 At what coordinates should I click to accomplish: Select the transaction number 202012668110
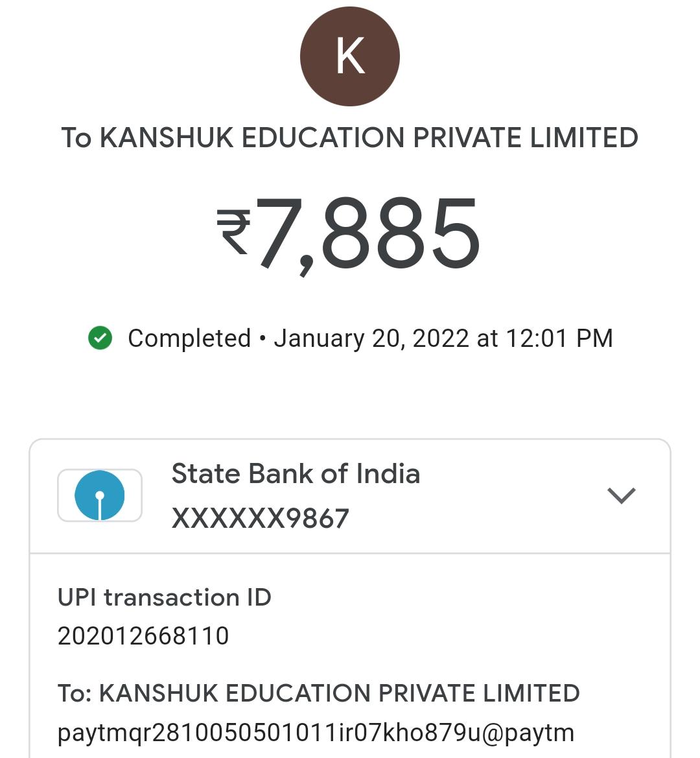[x=143, y=636]
